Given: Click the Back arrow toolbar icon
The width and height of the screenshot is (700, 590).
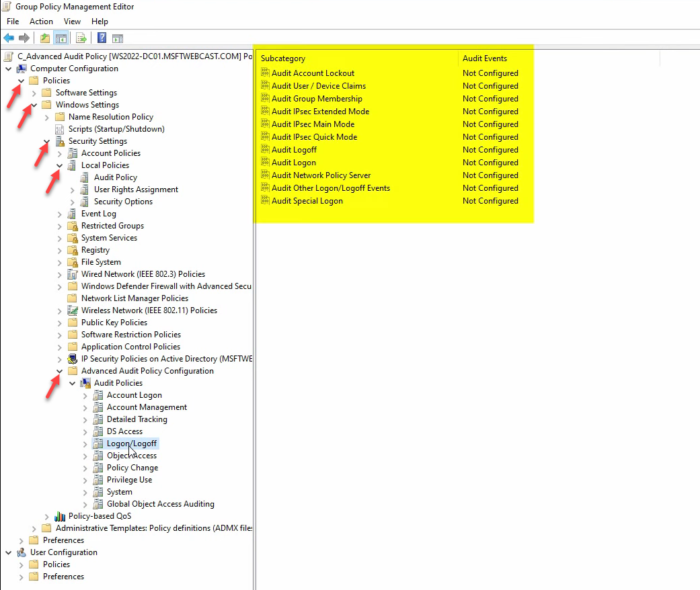Looking at the screenshot, I should point(9,38).
